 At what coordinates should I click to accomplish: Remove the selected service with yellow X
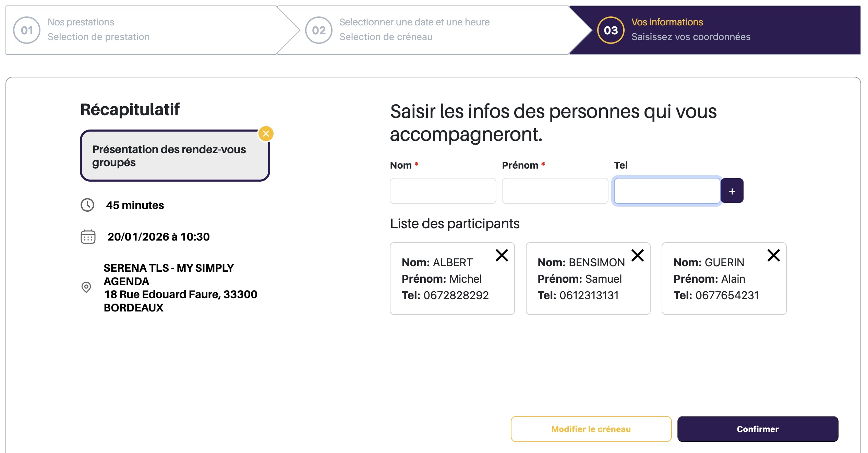pyautogui.click(x=266, y=134)
